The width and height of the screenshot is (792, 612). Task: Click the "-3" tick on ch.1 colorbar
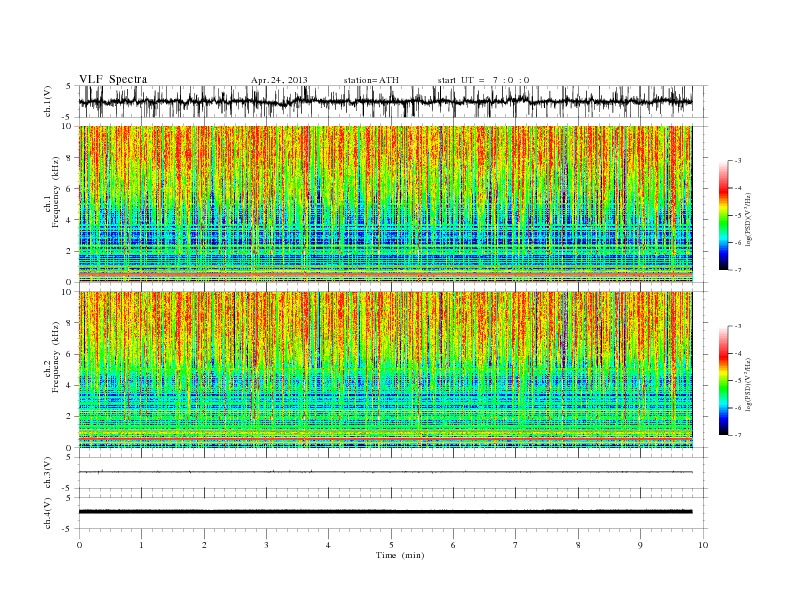pyautogui.click(x=737, y=161)
